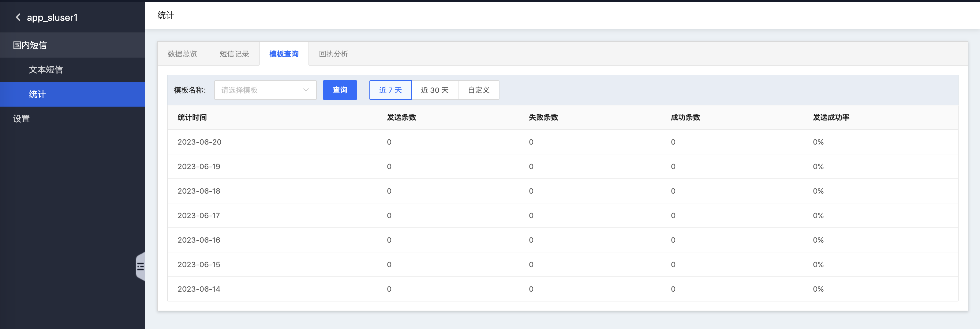
Task: Click the date 2023-06-14
Action: pos(199,289)
